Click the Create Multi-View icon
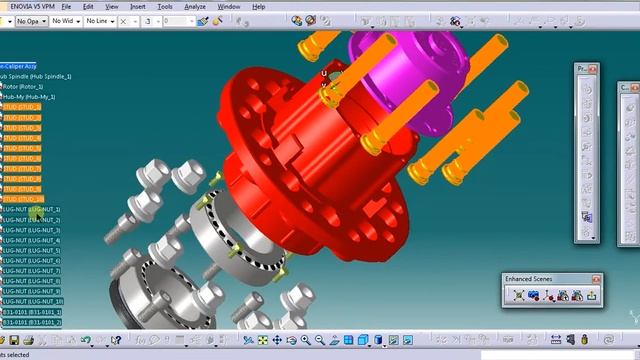The image size is (640, 360). click(349, 340)
